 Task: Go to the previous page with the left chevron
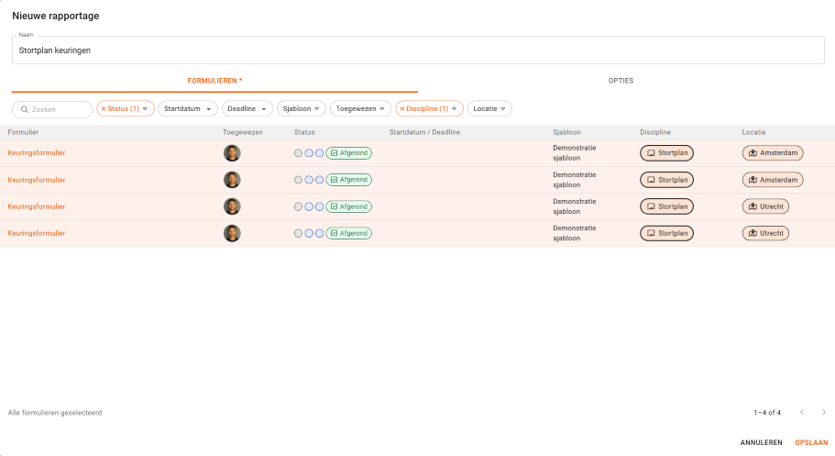coord(801,412)
